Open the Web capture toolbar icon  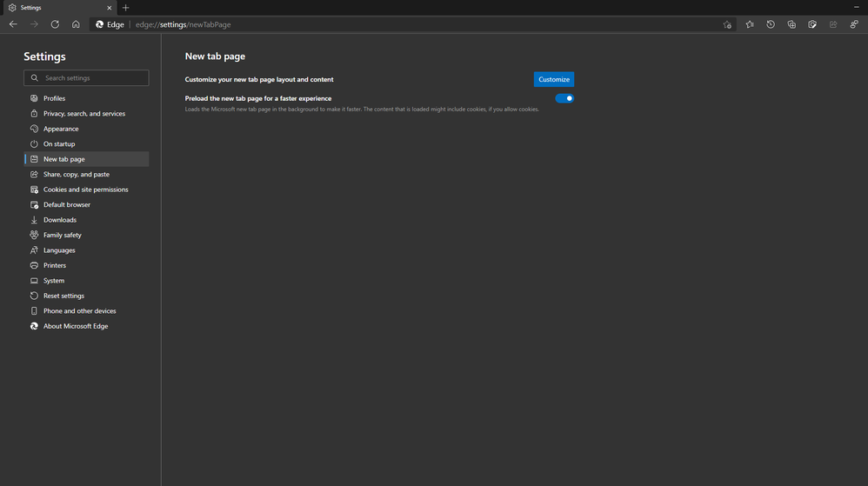tap(812, 24)
